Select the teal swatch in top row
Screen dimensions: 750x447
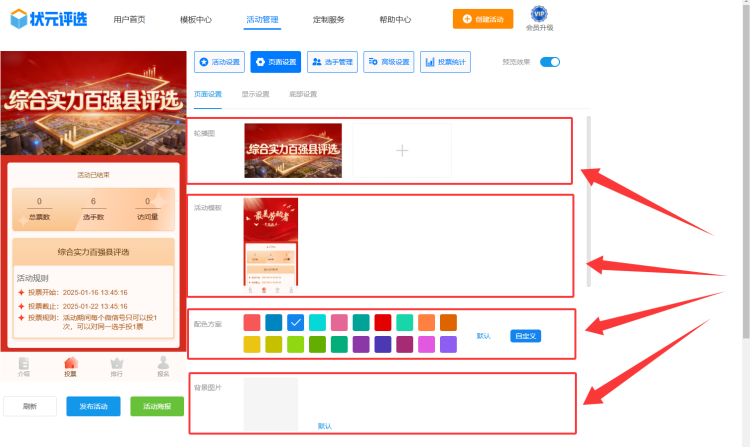tap(361, 323)
